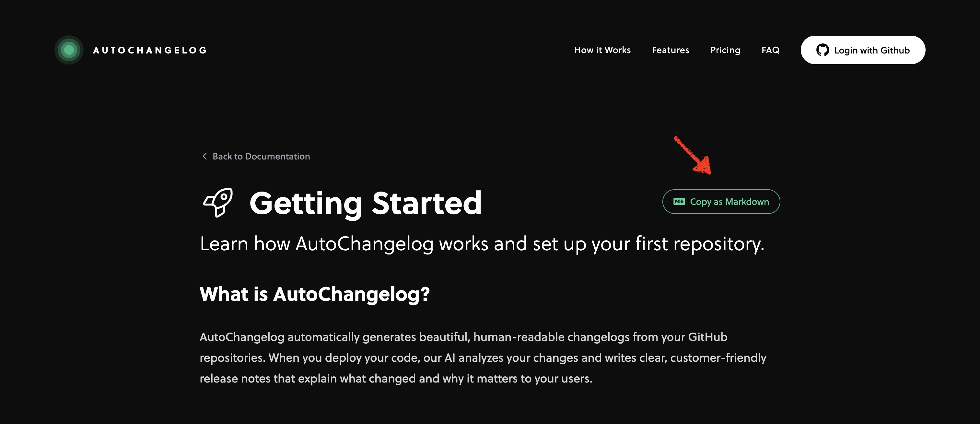Click the Markdown icon in the copy button
Image resolution: width=980 pixels, height=424 pixels.
(679, 202)
